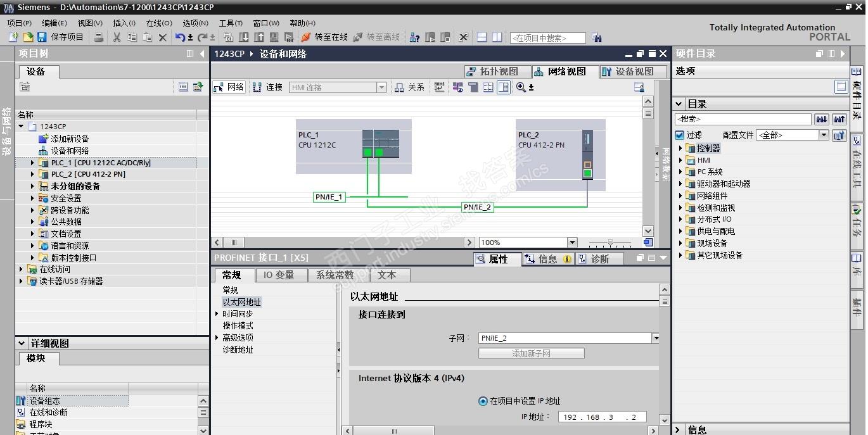Click the compile icon in the toolbar
The image size is (868, 435).
[228, 37]
